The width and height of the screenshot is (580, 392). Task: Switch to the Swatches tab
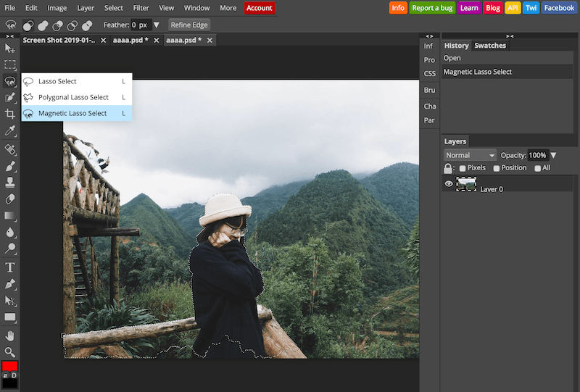tap(490, 46)
